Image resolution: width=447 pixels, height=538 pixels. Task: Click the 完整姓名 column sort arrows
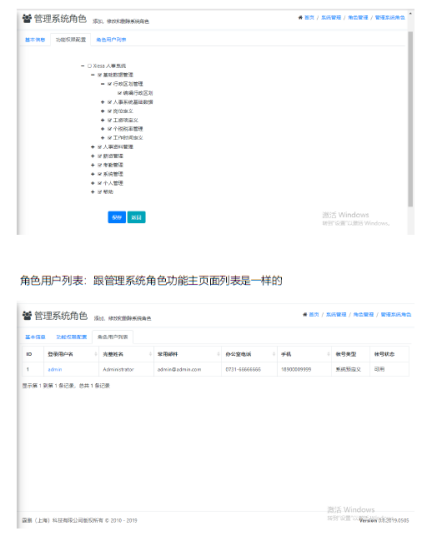150,354
